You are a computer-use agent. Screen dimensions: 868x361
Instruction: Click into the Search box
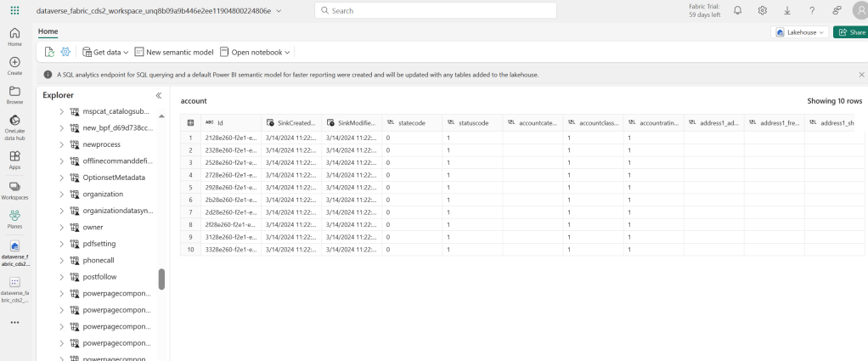coord(435,10)
